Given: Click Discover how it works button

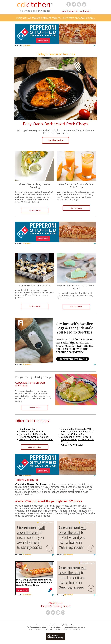Looking at the screenshot, I should [73, 359].
